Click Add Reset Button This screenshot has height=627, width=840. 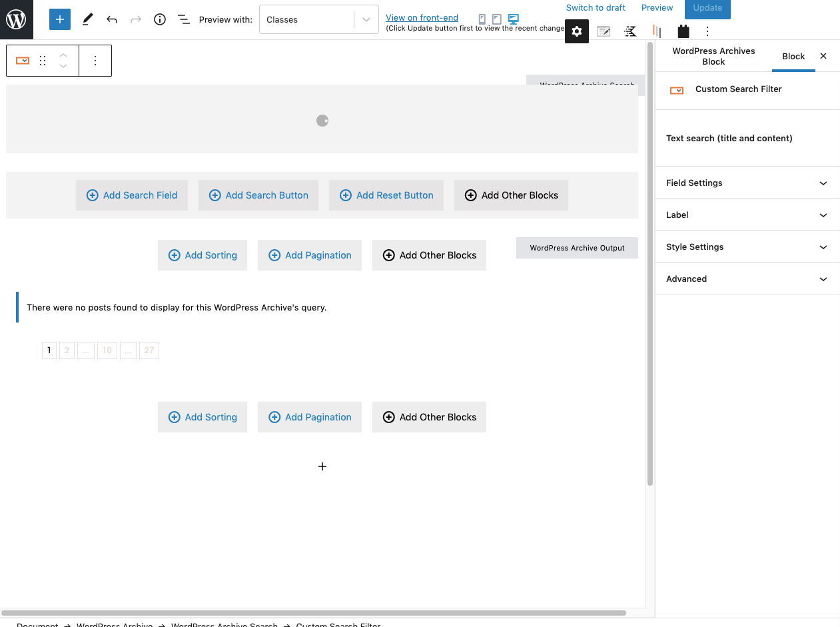(x=386, y=195)
